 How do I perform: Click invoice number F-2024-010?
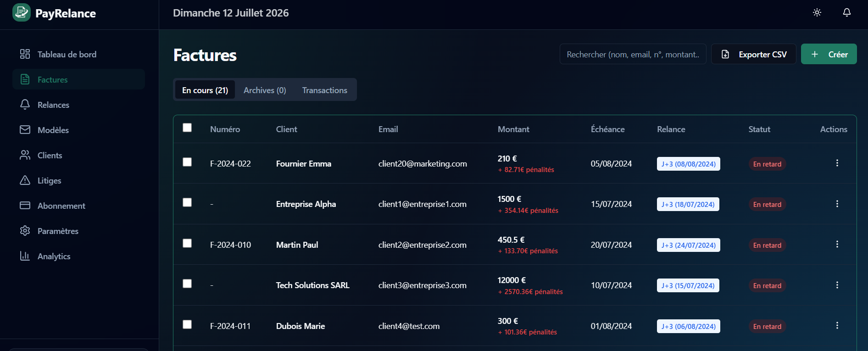tap(230, 245)
